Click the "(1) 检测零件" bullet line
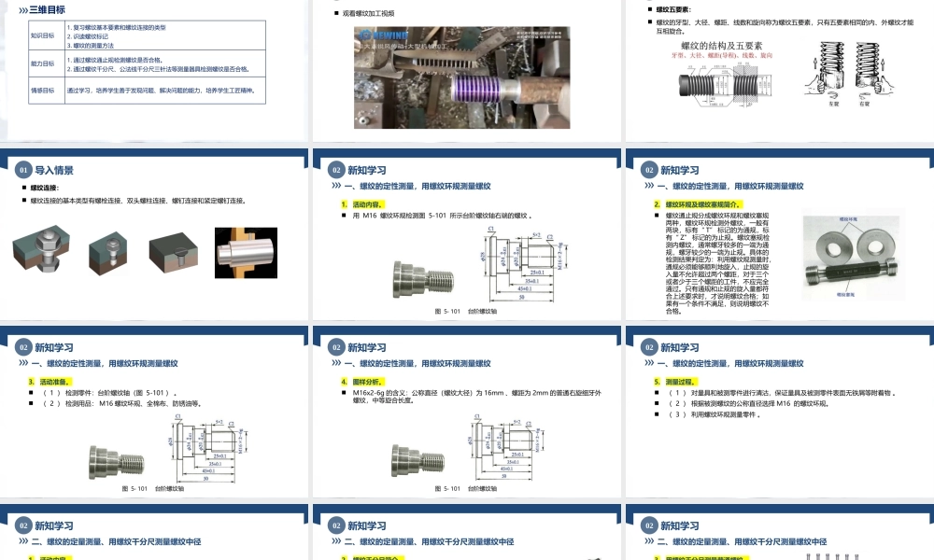Viewport: 934px width, 560px height. click(x=109, y=393)
